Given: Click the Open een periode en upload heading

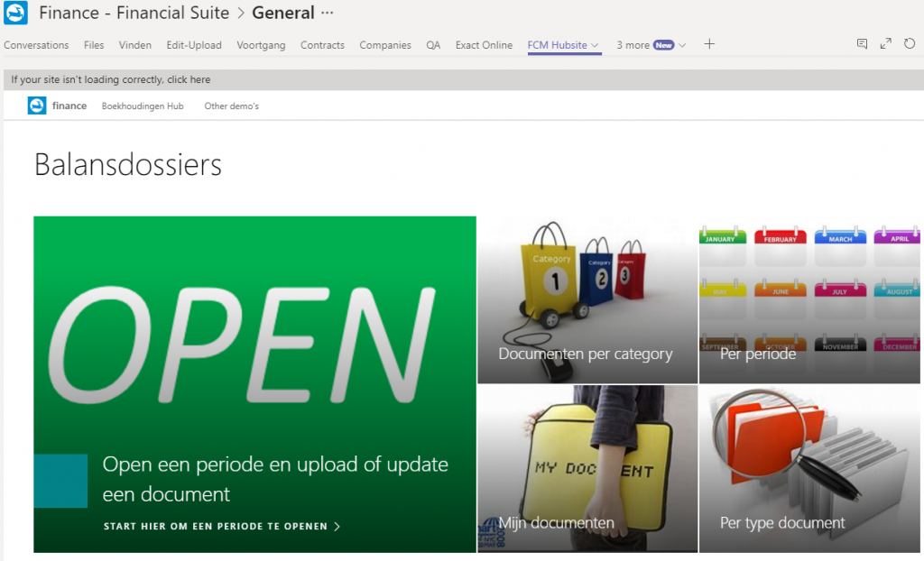Looking at the screenshot, I should [x=275, y=479].
